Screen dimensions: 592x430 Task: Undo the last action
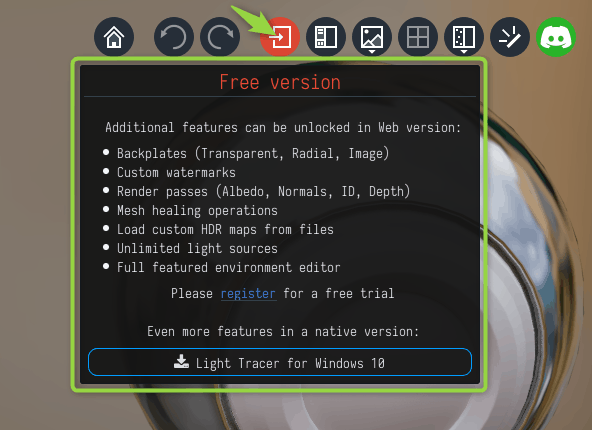click(174, 37)
